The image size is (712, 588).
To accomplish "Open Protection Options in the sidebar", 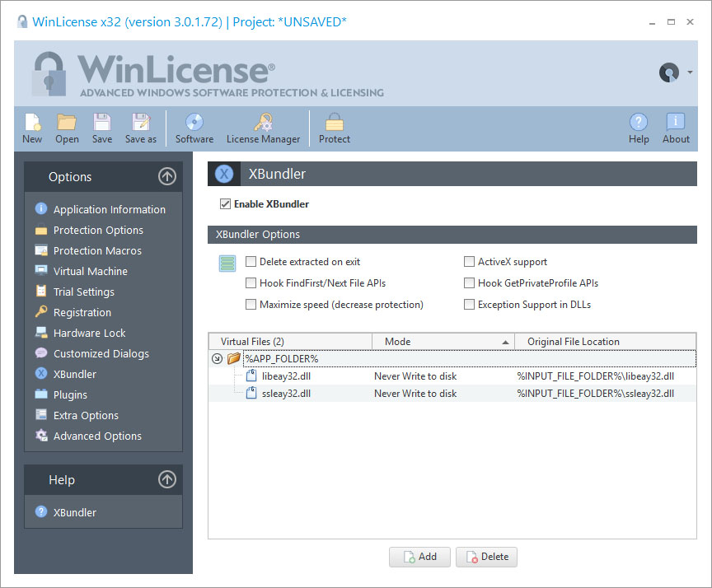I will click(x=98, y=230).
